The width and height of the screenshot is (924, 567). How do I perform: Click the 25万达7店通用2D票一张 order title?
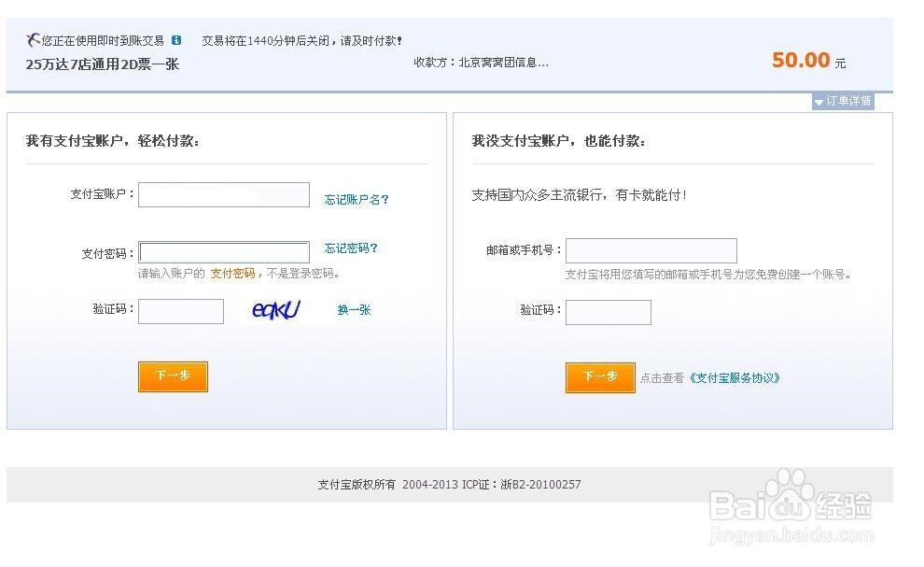103,64
